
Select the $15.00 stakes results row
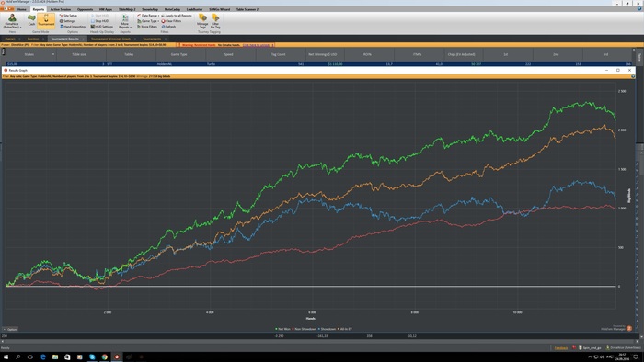(318, 64)
